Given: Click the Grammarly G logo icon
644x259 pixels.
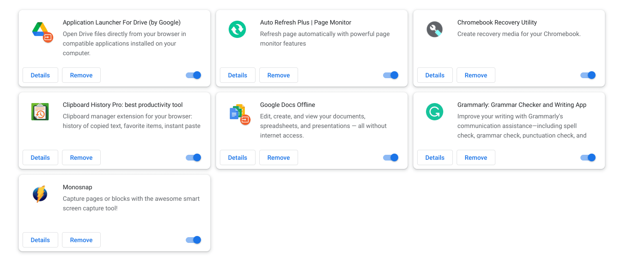Looking at the screenshot, I should click(434, 111).
